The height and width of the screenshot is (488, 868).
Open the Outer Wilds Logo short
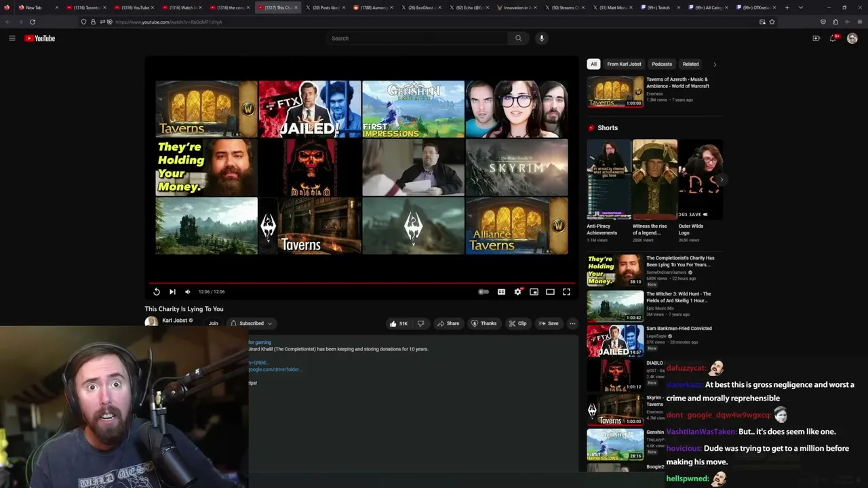[701, 179]
